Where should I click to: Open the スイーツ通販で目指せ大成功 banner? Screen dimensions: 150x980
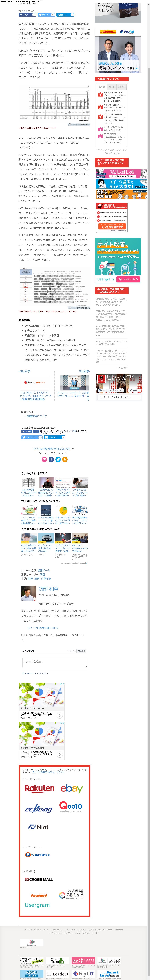point(121,184)
